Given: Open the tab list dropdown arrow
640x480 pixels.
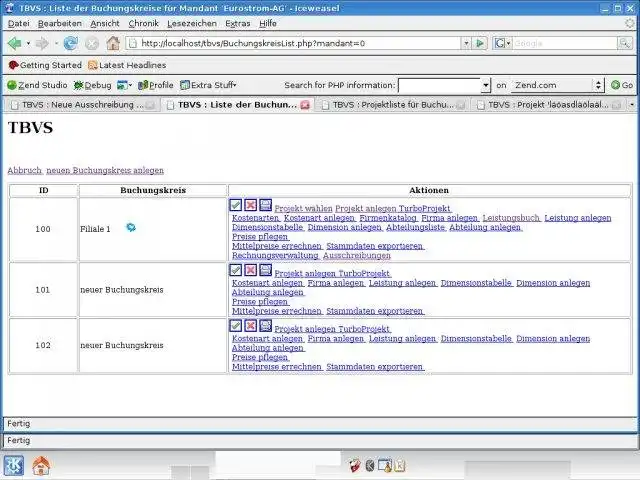Looking at the screenshot, I should point(632,105).
